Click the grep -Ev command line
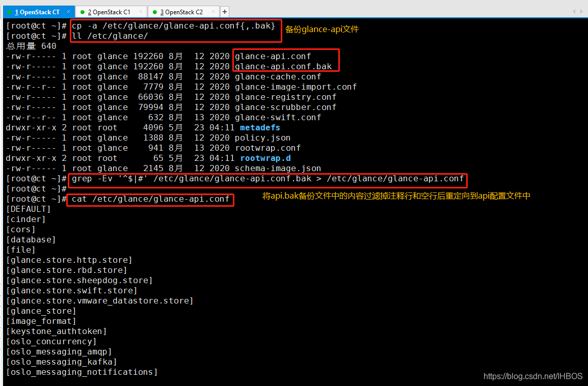The image size is (588, 386). (x=268, y=178)
